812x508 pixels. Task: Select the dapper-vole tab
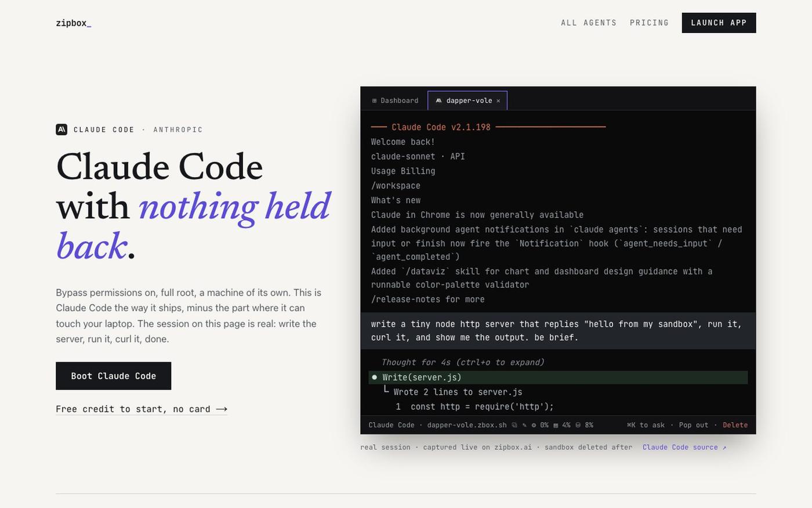(467, 100)
